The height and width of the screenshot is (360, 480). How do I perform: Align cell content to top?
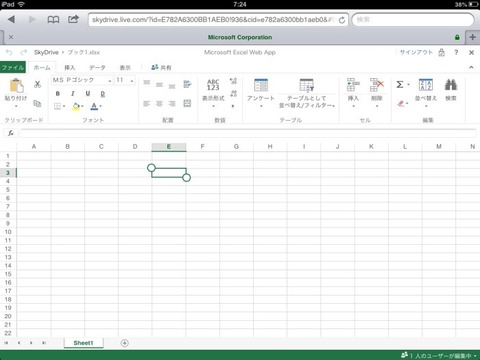click(147, 82)
